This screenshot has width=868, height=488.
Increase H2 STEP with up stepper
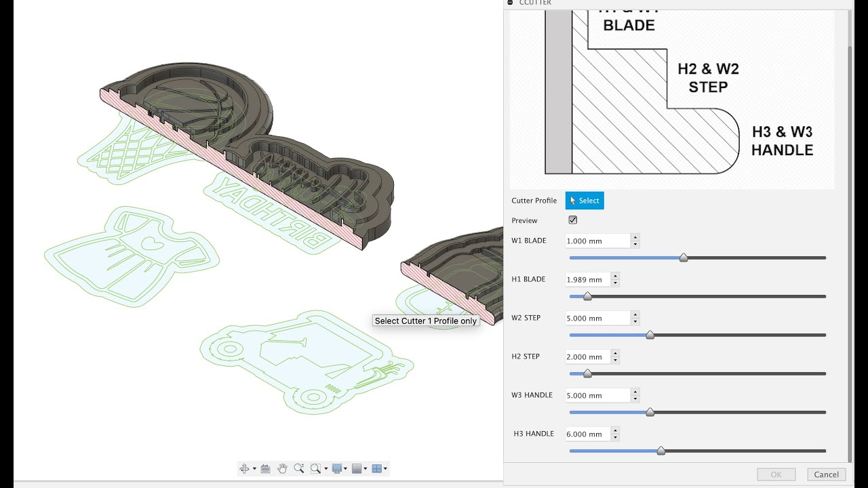[614, 353]
